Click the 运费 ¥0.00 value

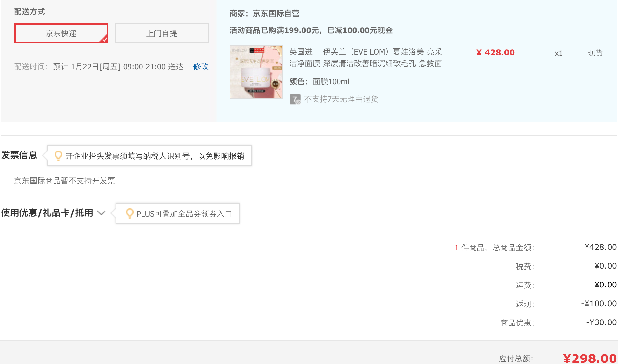(x=605, y=285)
